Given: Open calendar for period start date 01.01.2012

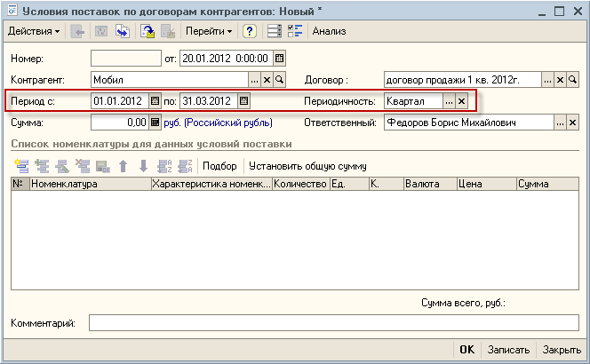Looking at the screenshot, I should pyautogui.click(x=155, y=101).
